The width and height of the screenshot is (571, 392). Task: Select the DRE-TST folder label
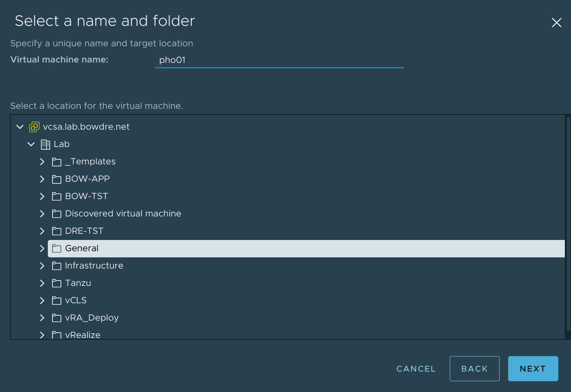pos(84,231)
